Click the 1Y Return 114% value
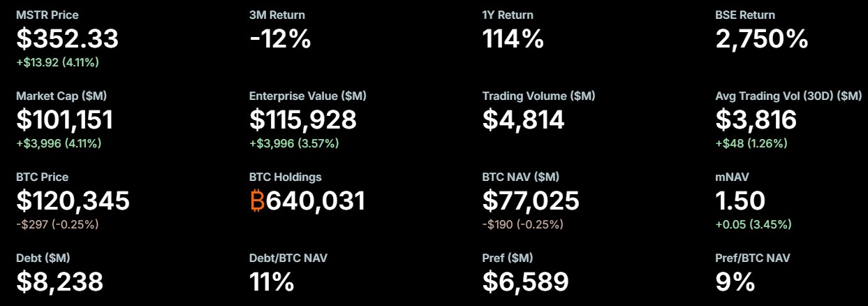The image size is (868, 306). point(513,39)
